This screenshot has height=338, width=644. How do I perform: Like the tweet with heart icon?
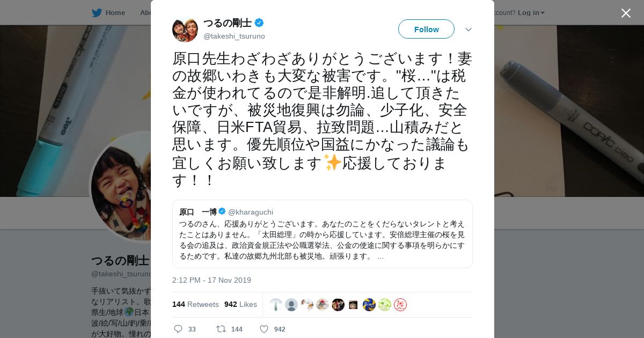(264, 329)
